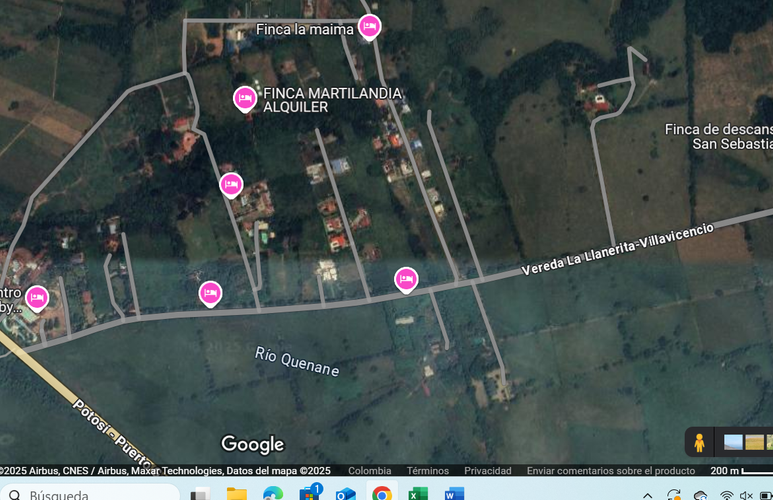Click the sync status tray icon
This screenshot has height=500, width=773.
[674, 495]
